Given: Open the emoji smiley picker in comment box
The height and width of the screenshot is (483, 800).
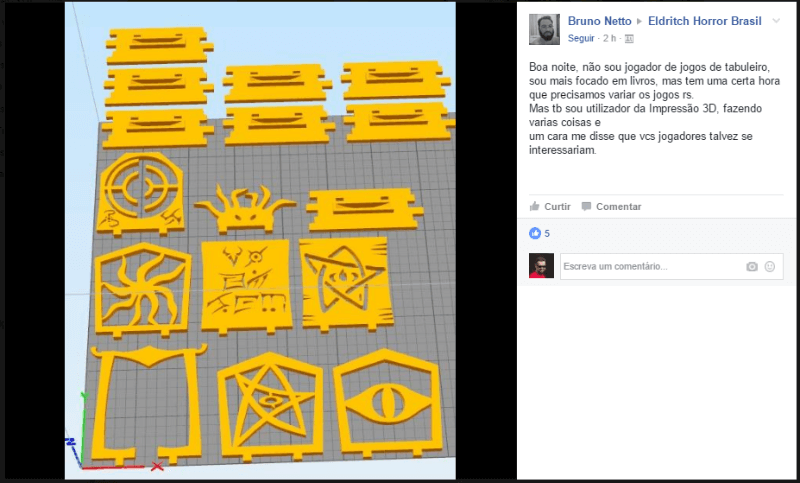Looking at the screenshot, I should point(770,266).
